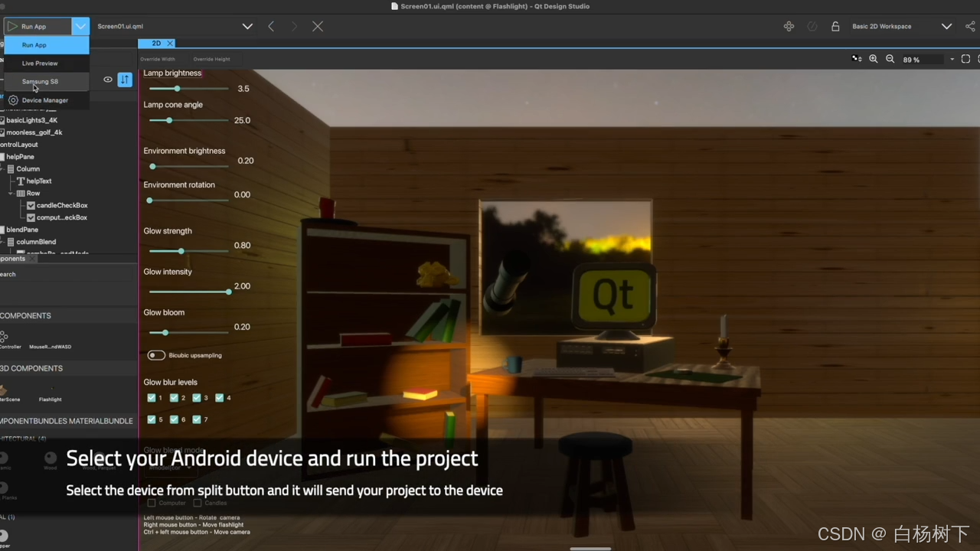
Task: Click the share icon in the top toolbar
Action: pos(971,26)
